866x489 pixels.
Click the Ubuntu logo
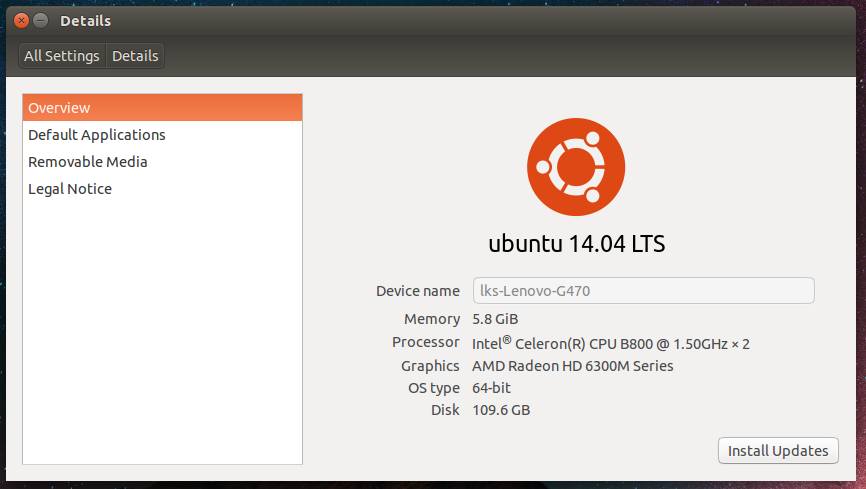tap(576, 167)
